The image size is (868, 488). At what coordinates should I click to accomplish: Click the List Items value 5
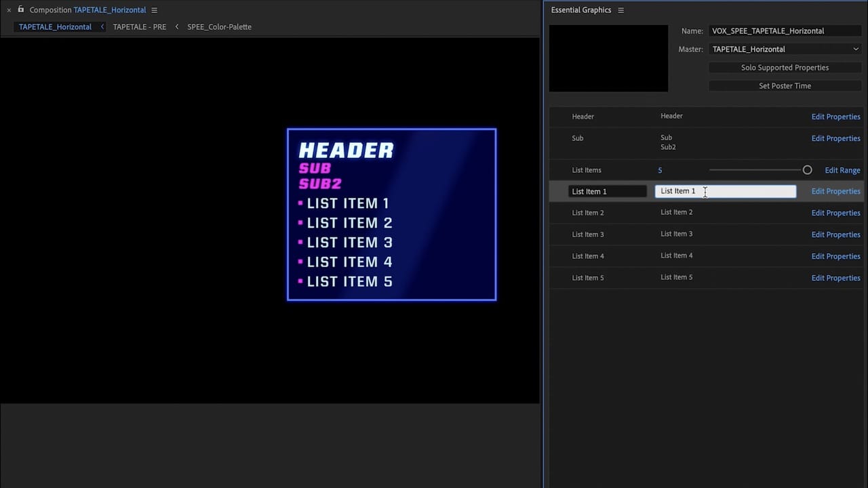[660, 171]
